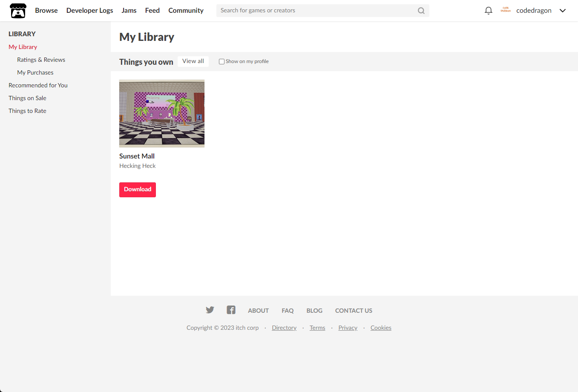Viewport: 578px width, 392px height.
Task: Visit itch.io Facebook page icon
Action: pos(231,310)
